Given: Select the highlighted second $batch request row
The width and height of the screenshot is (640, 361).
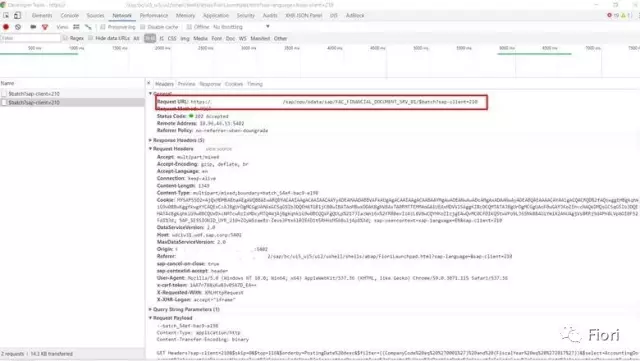Looking at the screenshot, I should coord(72,103).
